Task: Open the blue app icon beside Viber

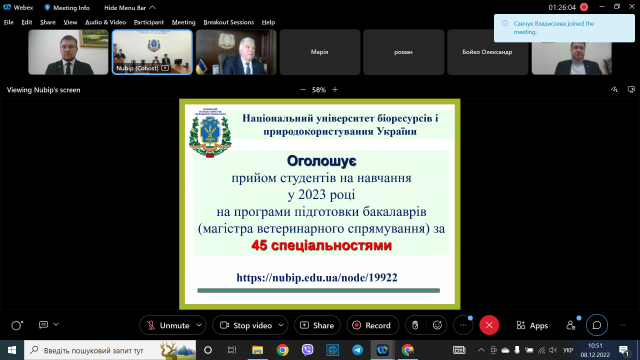Action: [x=332, y=350]
